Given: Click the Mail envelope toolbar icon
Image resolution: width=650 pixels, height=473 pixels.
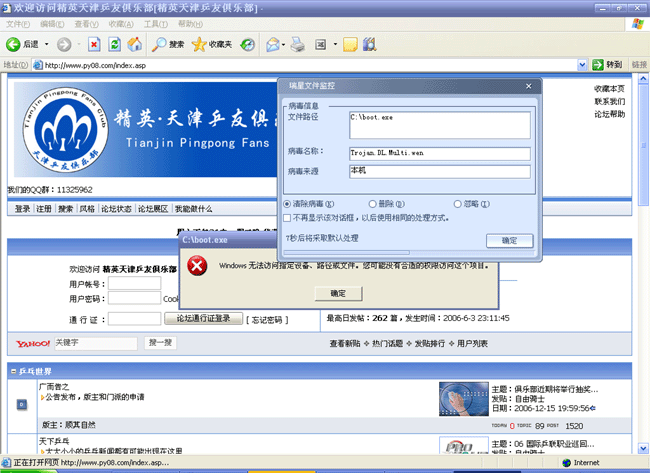Looking at the screenshot, I should [273, 44].
